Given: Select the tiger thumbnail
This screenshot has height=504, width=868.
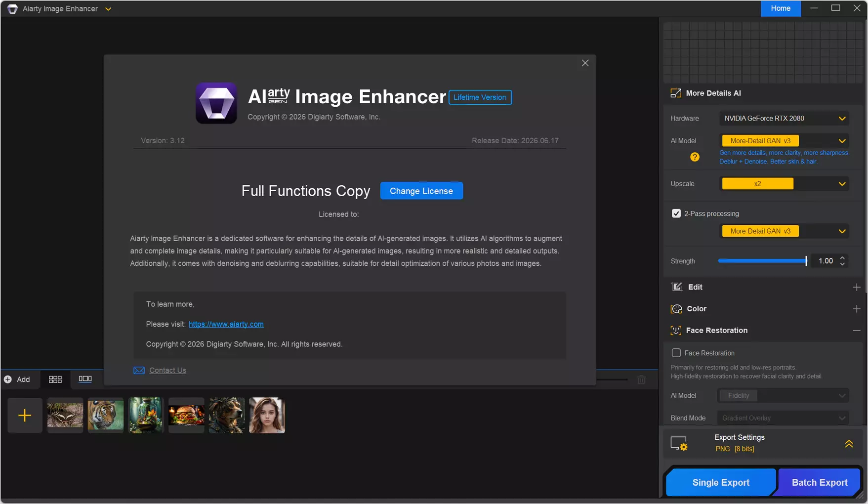Looking at the screenshot, I should 106,416.
